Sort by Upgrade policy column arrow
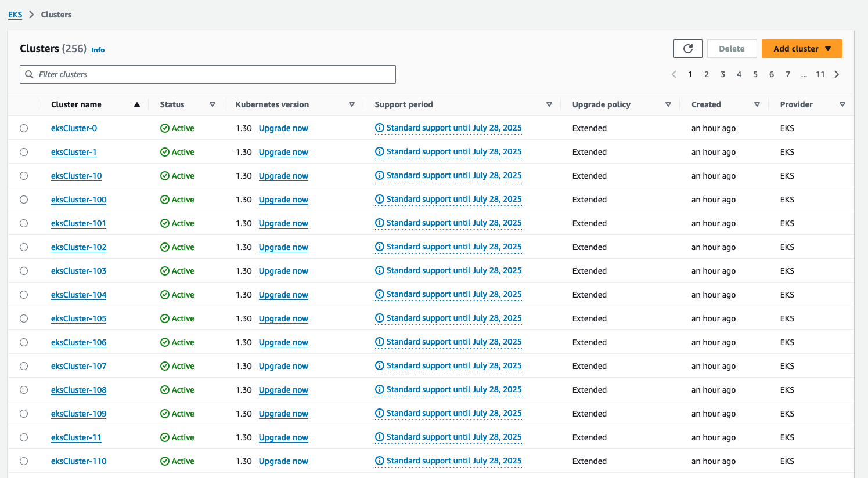Image resolution: width=868 pixels, height=478 pixels. pos(668,104)
